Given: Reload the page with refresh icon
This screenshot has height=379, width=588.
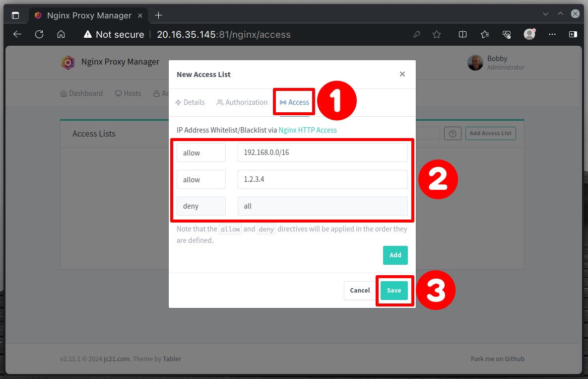Looking at the screenshot, I should pos(39,34).
